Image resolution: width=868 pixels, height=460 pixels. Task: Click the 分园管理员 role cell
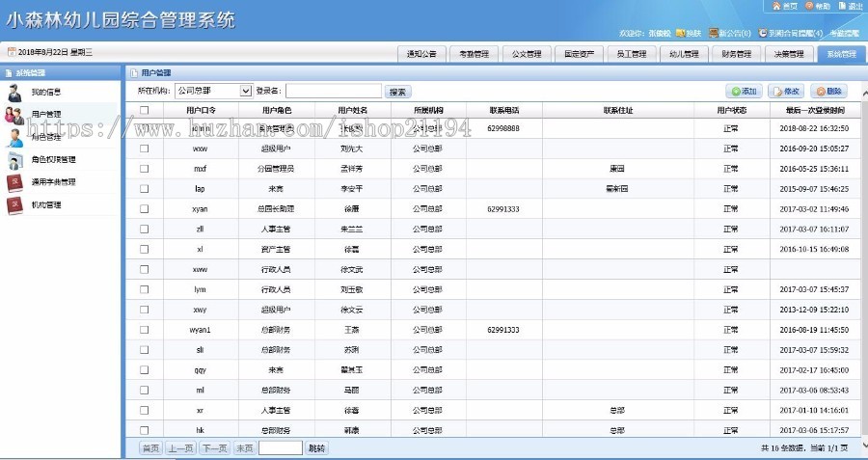[x=276, y=169]
